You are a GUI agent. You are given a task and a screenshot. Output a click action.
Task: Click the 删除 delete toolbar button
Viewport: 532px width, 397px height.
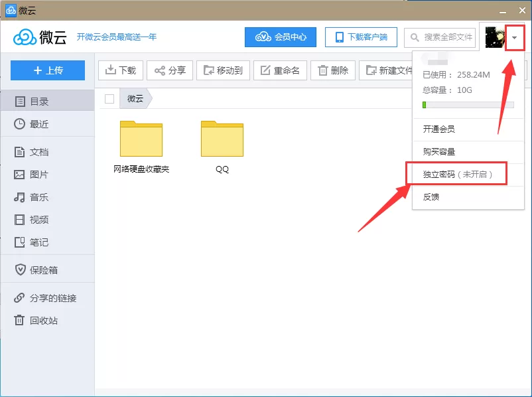(x=333, y=70)
